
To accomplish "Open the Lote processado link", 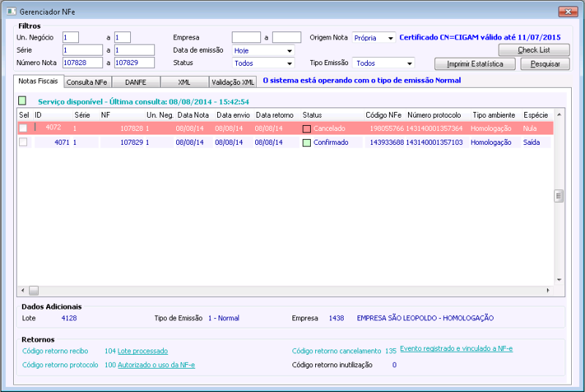I will pyautogui.click(x=143, y=351).
